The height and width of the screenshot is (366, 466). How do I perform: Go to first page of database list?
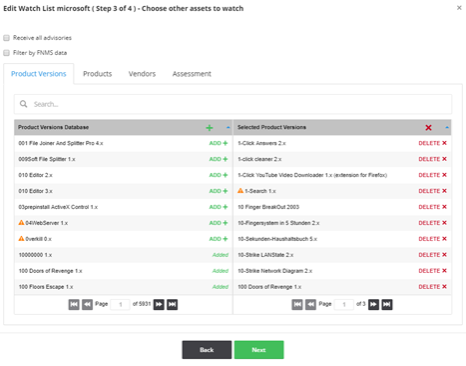tap(74, 304)
